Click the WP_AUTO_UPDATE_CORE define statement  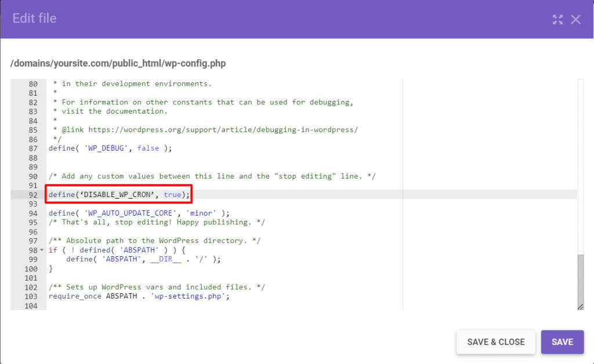click(116, 213)
